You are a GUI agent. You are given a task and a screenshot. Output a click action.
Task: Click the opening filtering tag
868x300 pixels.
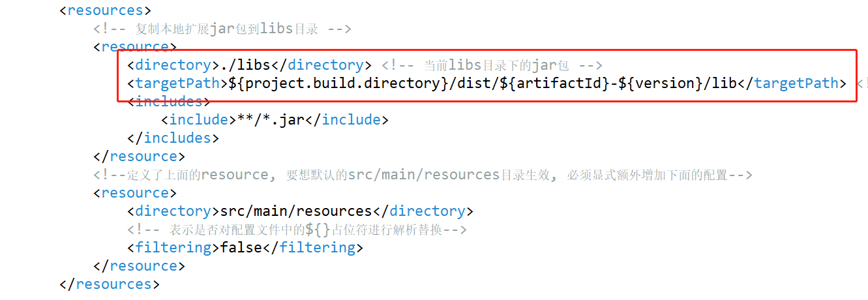[173, 248]
